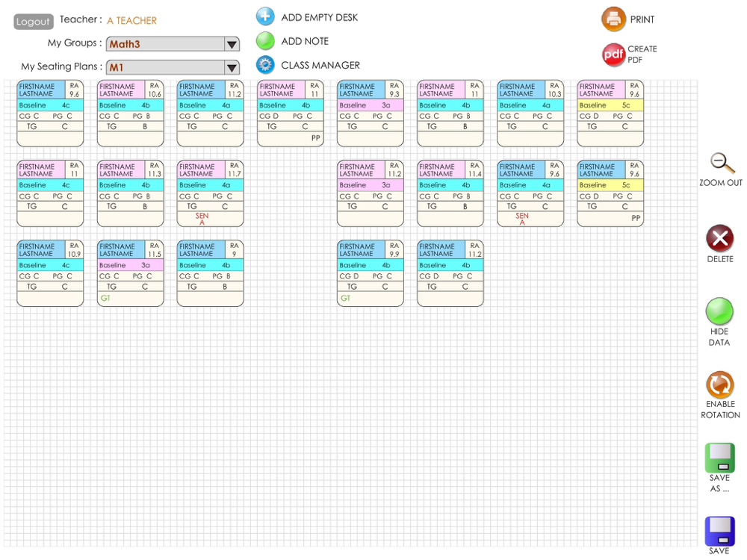Log out using the Logout button
The image size is (747, 560).
(x=34, y=22)
